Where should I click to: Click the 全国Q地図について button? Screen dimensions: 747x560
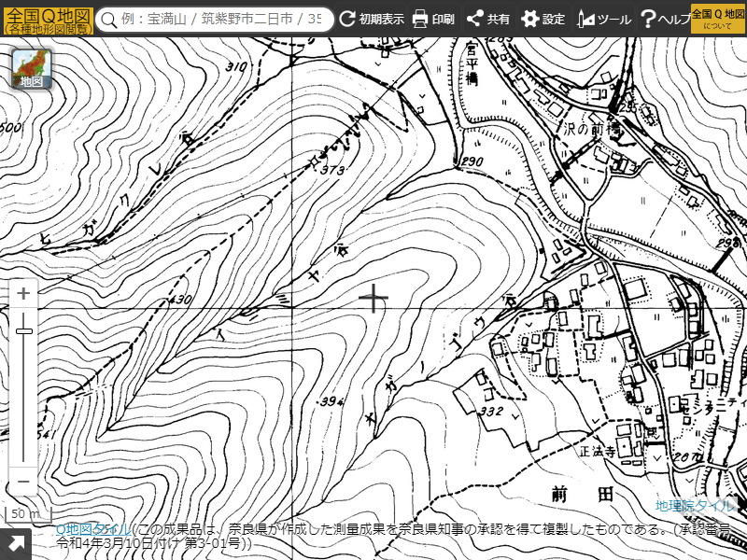click(x=717, y=19)
